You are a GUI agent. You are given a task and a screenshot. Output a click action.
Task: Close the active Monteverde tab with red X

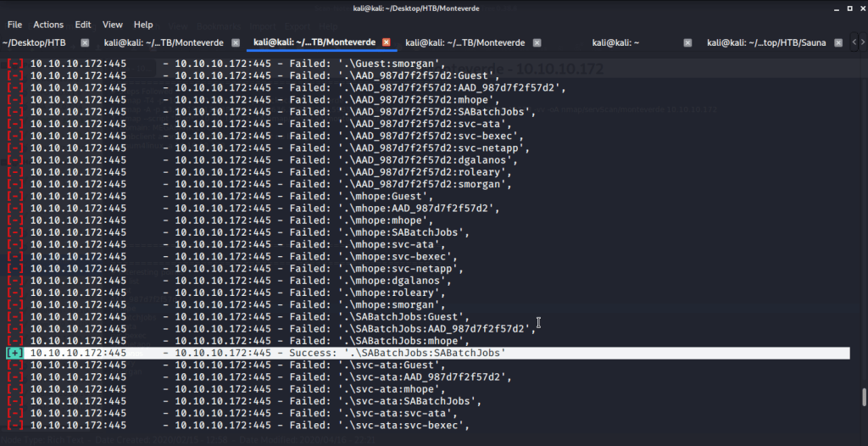coord(387,42)
